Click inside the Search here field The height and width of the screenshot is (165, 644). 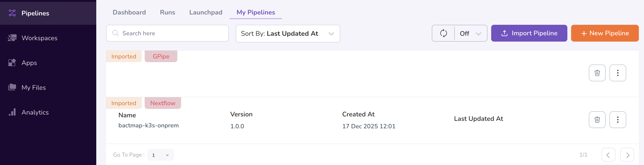click(168, 33)
